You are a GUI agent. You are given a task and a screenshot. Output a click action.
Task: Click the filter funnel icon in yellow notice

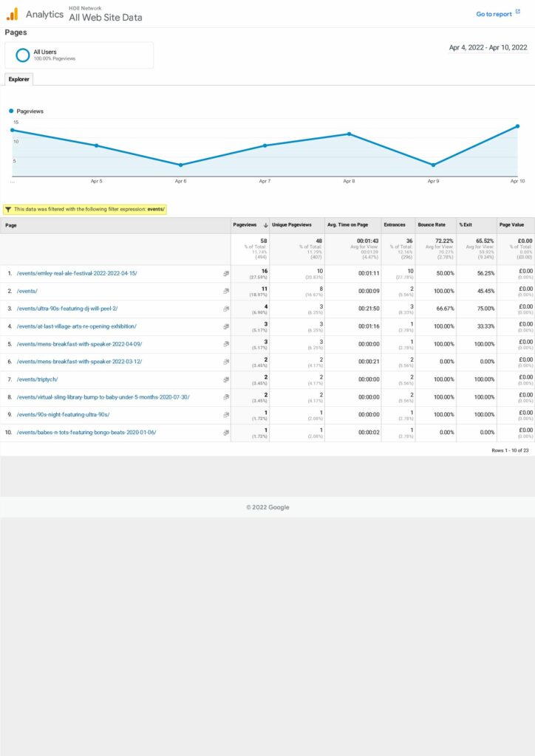(x=8, y=209)
